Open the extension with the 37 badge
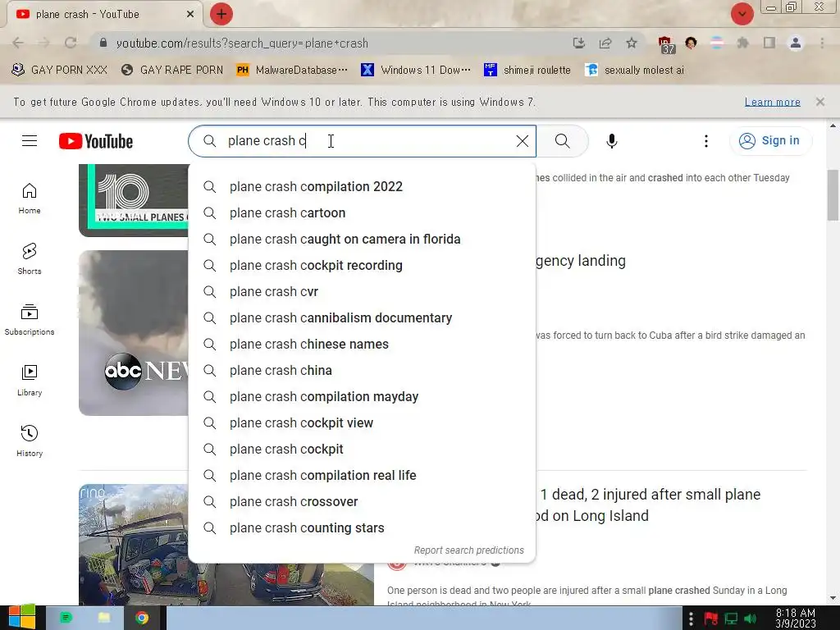Viewport: 840px width, 630px height. tap(666, 44)
